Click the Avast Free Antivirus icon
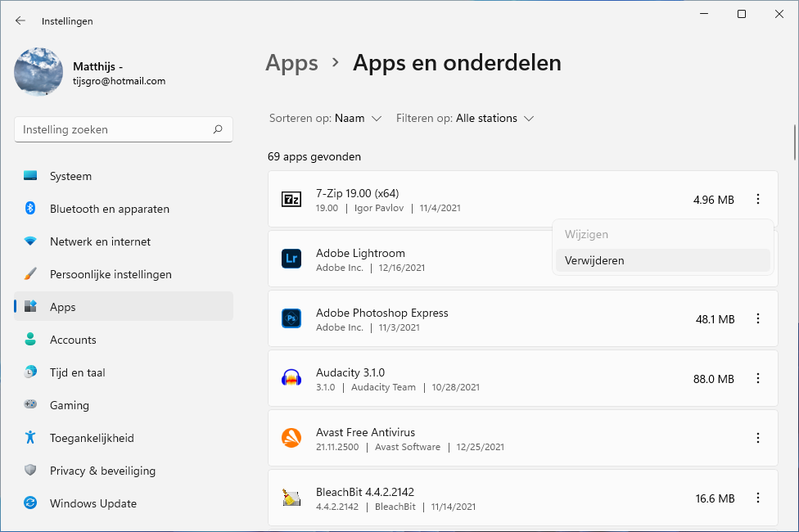The width and height of the screenshot is (799, 532). pos(291,439)
